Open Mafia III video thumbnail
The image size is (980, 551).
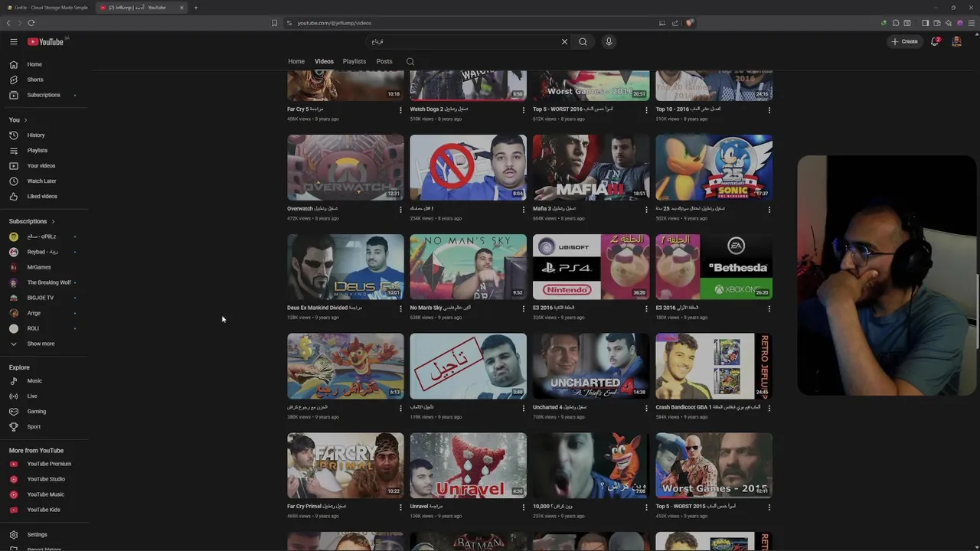591,168
